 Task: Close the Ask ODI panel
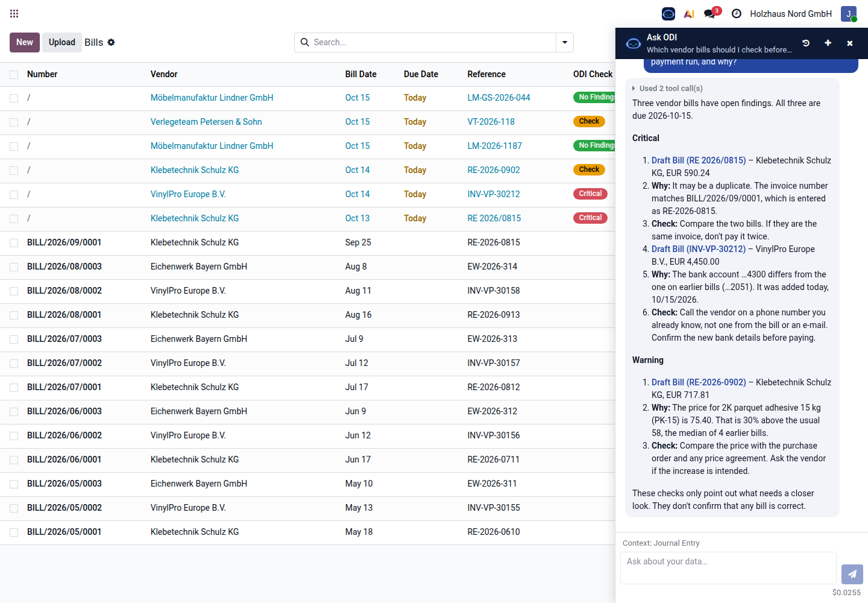tap(850, 43)
